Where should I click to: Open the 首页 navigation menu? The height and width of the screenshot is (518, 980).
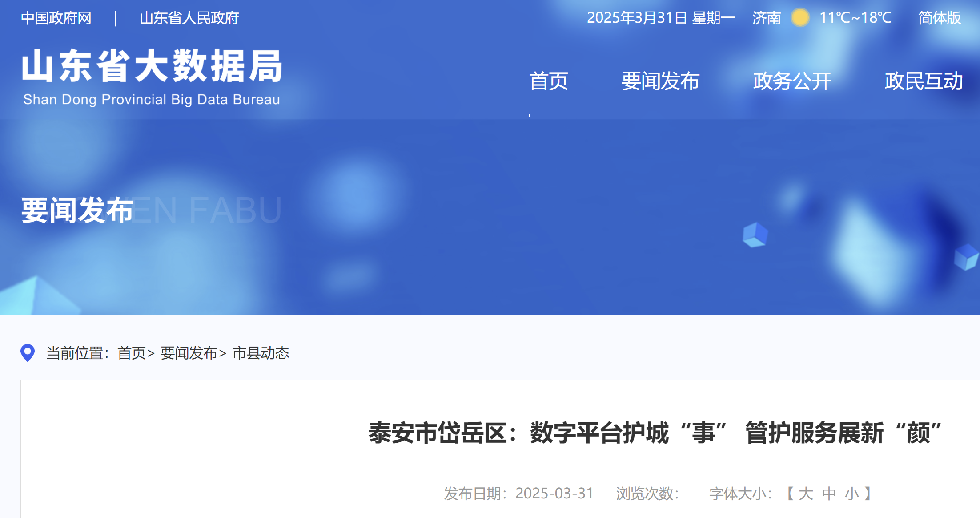coord(549,81)
